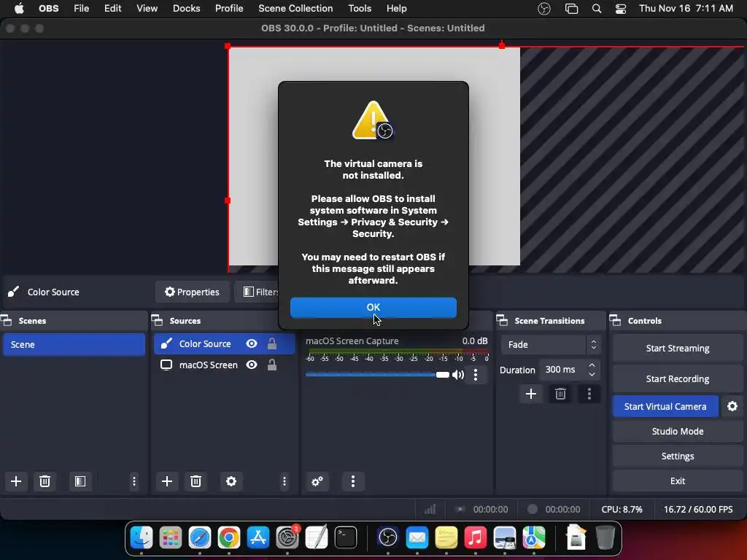Remove selected scene with trash icon
Image resolution: width=747 pixels, height=560 pixels.
[44, 481]
